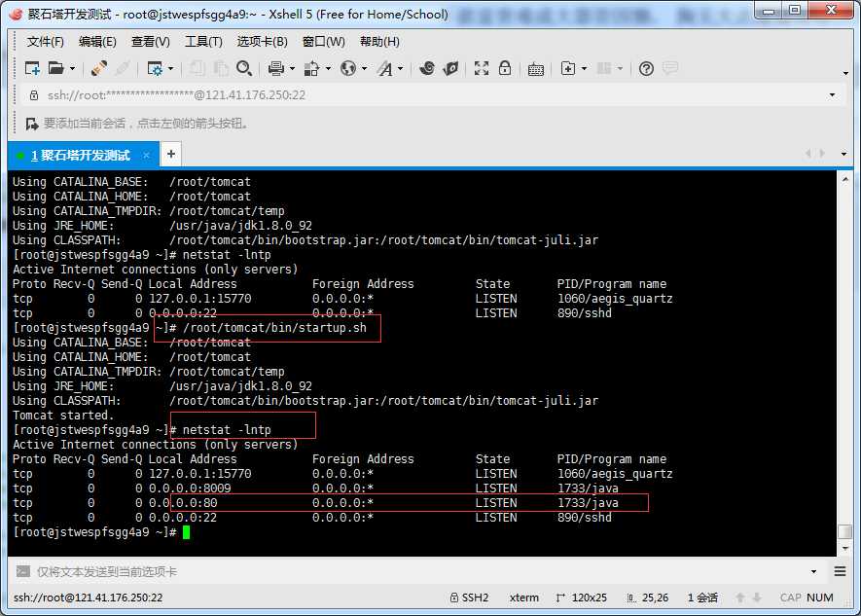Click the 890/sshd text in last row
861x616 pixels.
coord(585,517)
